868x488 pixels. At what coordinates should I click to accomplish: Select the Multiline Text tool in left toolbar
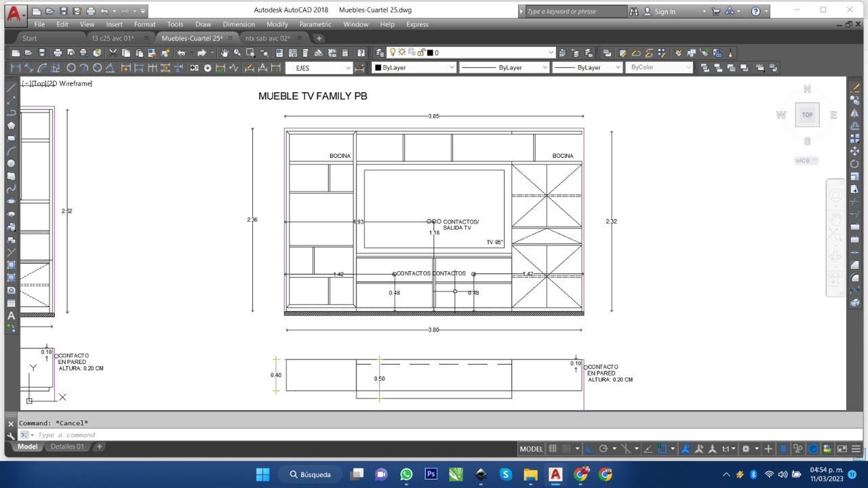coord(11,316)
